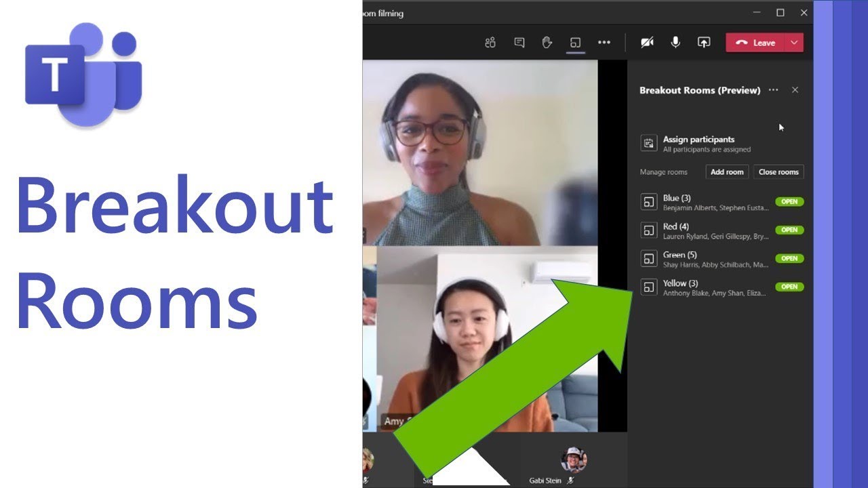Click the Microsoft Teams logo
Viewport: 868px width, 488px height.
(83, 75)
